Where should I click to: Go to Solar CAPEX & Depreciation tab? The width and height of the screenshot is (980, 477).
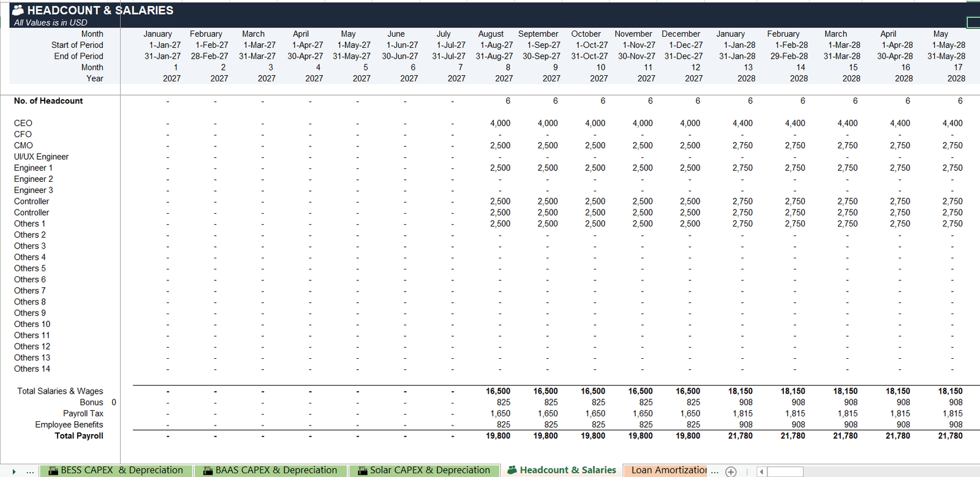click(x=424, y=470)
